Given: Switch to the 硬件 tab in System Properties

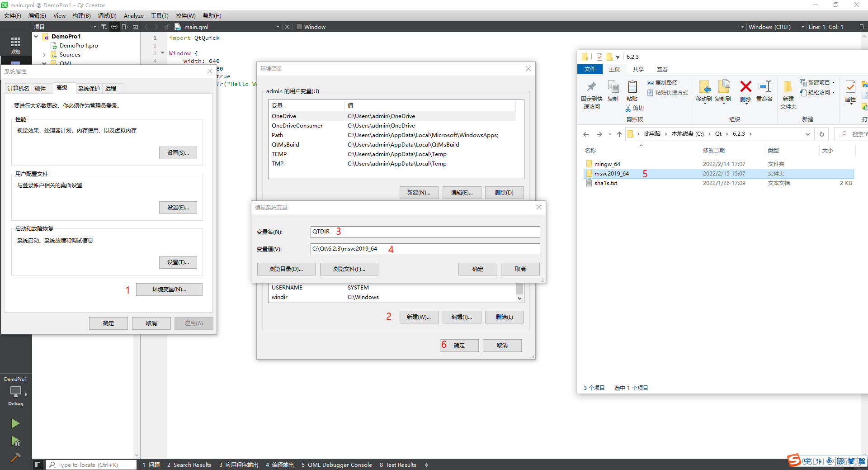Looking at the screenshot, I should [x=41, y=88].
